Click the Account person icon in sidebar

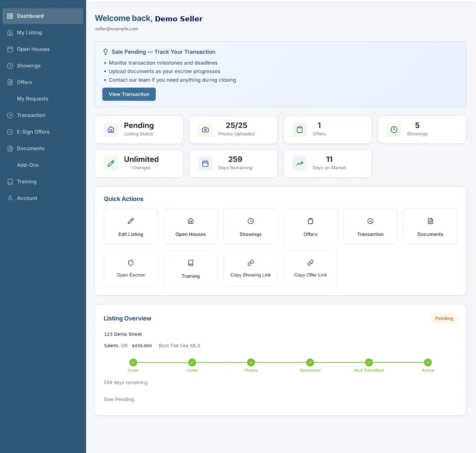[10, 198]
